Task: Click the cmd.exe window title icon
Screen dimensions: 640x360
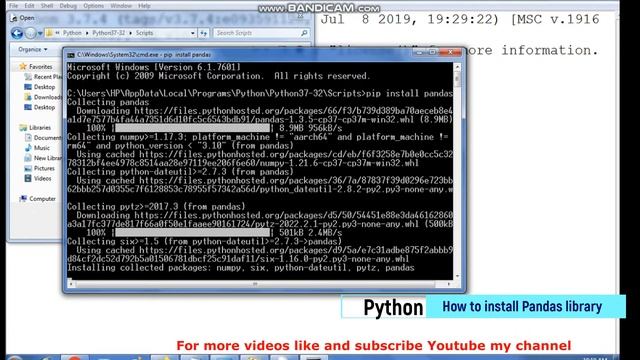Action: click(x=71, y=55)
